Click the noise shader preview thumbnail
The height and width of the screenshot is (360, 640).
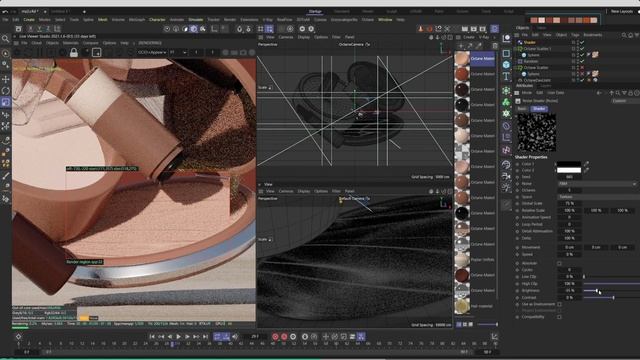click(x=537, y=132)
